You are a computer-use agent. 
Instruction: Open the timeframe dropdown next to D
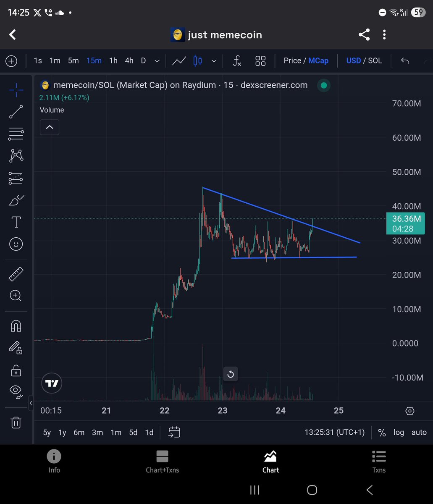coord(157,60)
